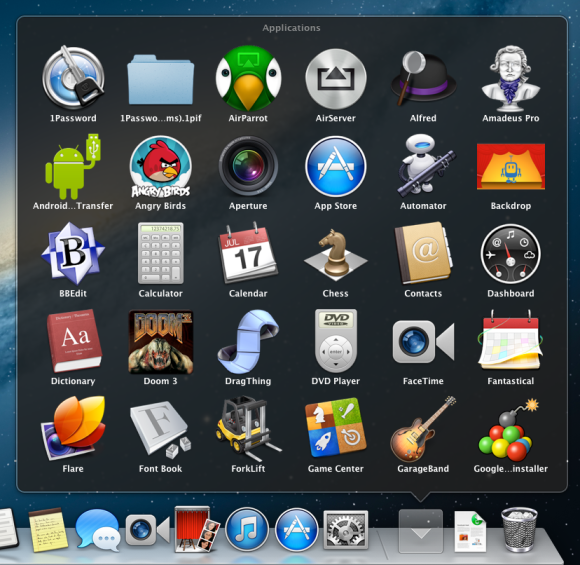The width and height of the screenshot is (580, 565).
Task: Launch DragThing app
Action: pyautogui.click(x=248, y=341)
